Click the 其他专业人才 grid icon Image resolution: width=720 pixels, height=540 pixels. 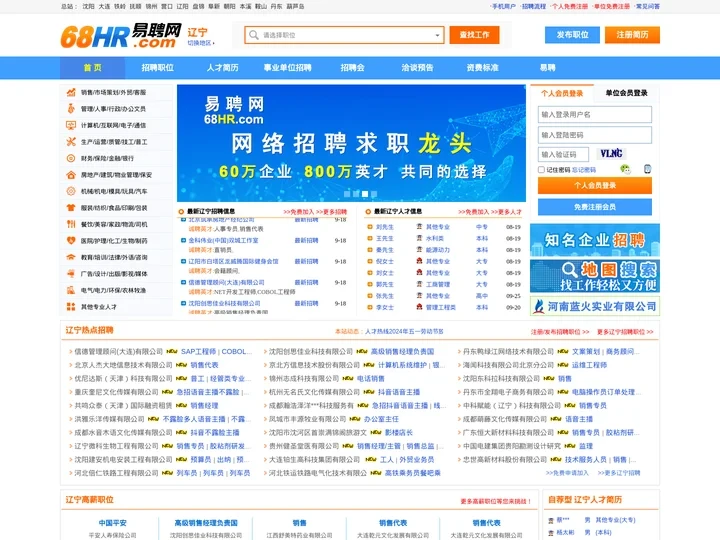click(71, 307)
